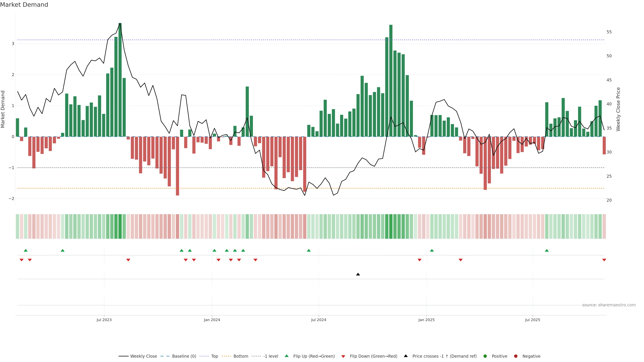
Task: Click the source: sharemaestro.com text
Action: point(609,305)
